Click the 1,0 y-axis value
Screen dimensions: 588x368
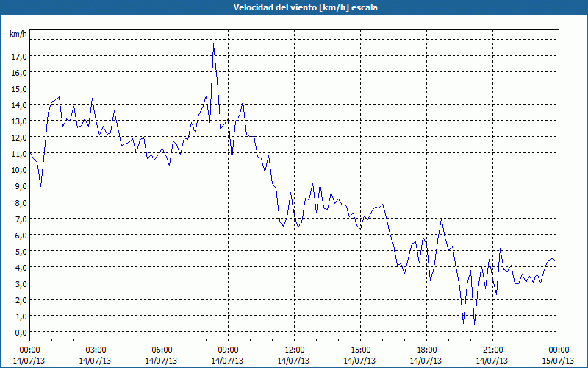[21, 316]
